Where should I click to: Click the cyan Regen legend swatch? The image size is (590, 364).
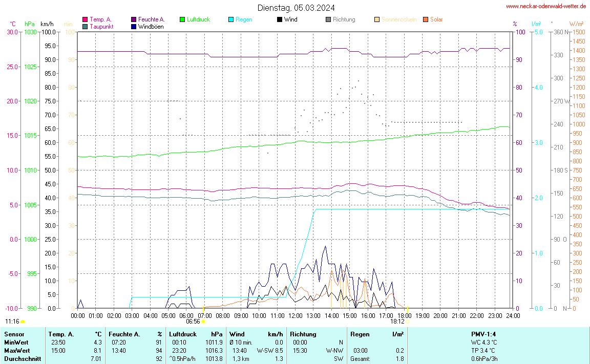tap(231, 19)
